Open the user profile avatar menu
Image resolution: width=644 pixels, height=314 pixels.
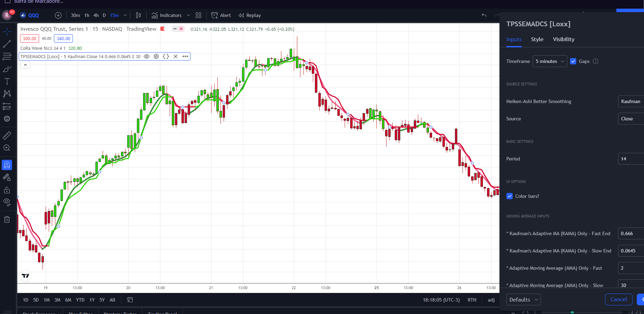[x=7, y=15]
